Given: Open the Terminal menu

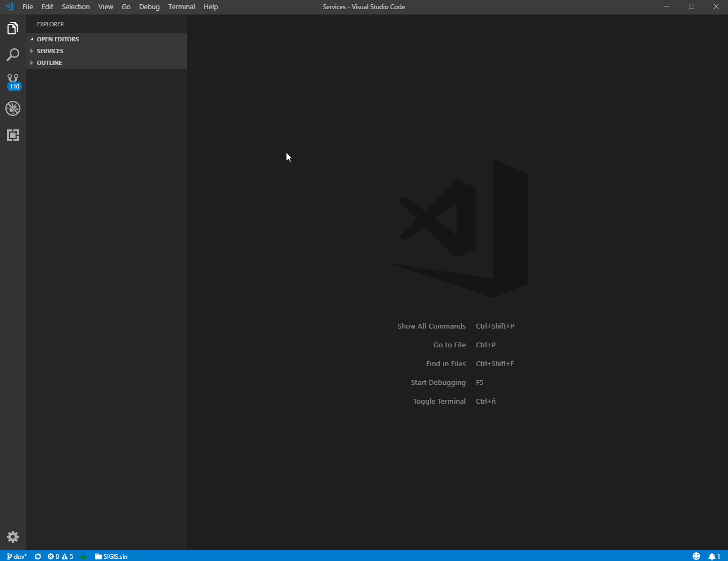Looking at the screenshot, I should click(181, 7).
